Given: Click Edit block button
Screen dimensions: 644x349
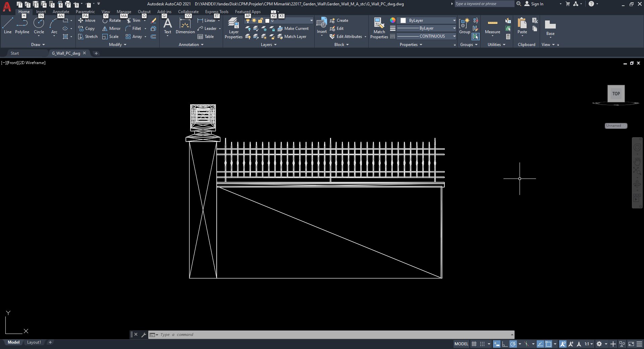Looking at the screenshot, I should (x=336, y=29).
